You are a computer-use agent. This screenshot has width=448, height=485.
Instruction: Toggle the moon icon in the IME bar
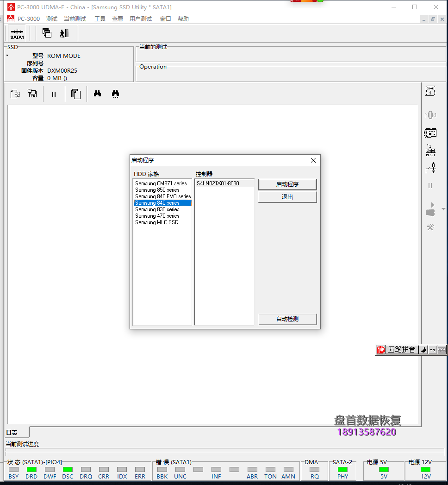pyautogui.click(x=423, y=350)
